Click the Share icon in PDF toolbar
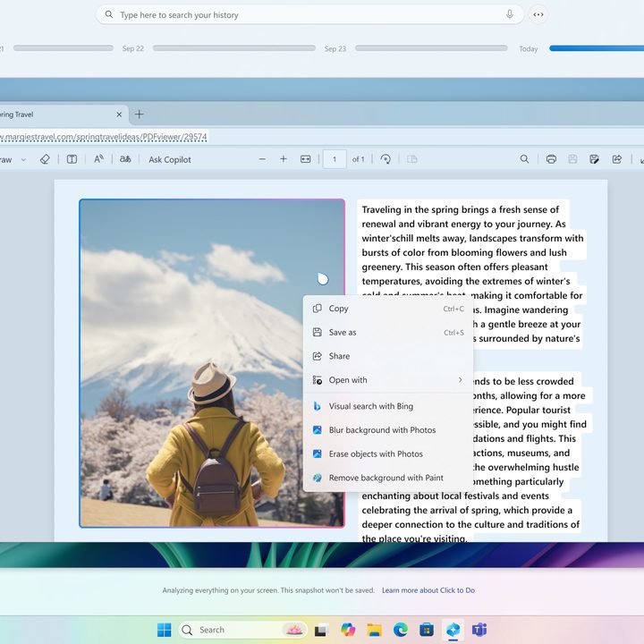This screenshot has width=644, height=644. (x=617, y=159)
